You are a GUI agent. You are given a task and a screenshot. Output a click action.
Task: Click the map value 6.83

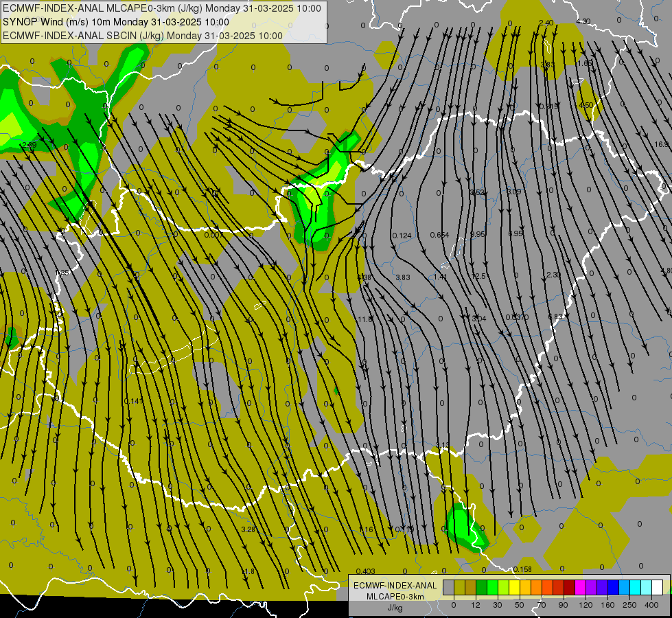(555, 317)
